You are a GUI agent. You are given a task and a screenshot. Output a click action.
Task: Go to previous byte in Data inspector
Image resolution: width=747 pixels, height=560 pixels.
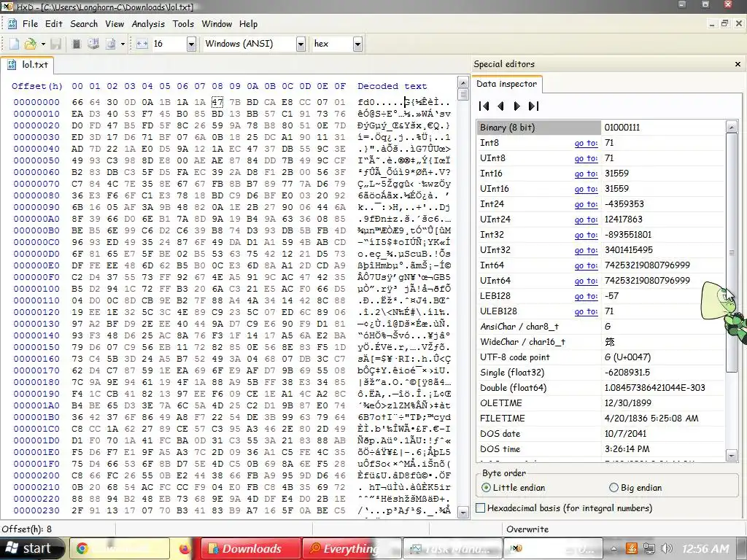pyautogui.click(x=500, y=106)
